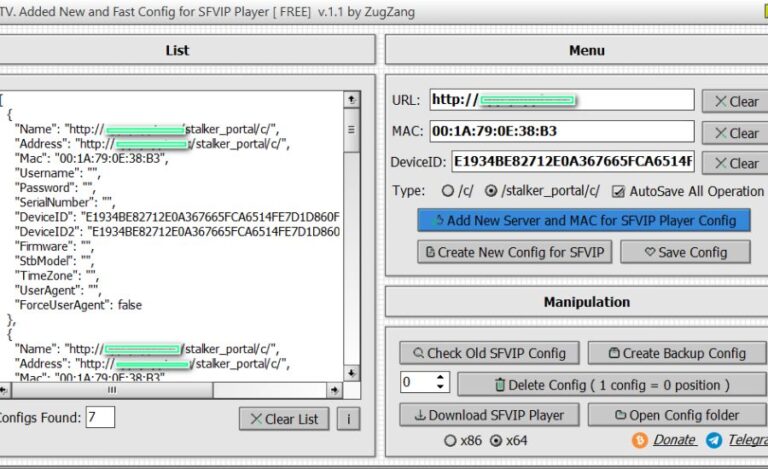Click the horizontal scrollbar thumb in list
This screenshot has height=469, width=768.
(112, 390)
